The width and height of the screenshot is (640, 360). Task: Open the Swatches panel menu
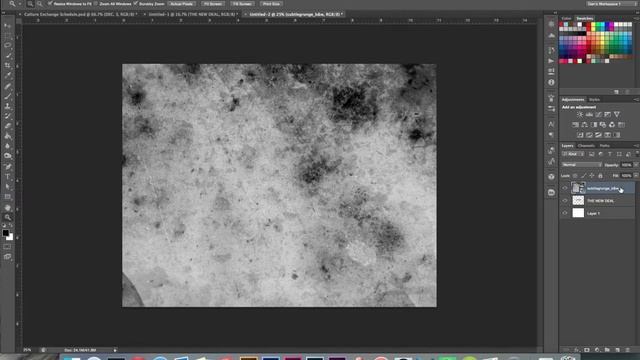636,18
